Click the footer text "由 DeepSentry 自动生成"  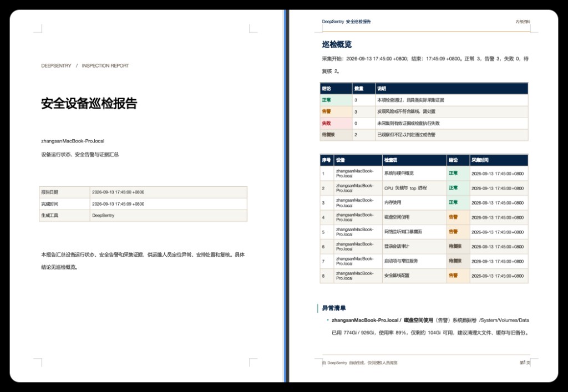point(359,363)
